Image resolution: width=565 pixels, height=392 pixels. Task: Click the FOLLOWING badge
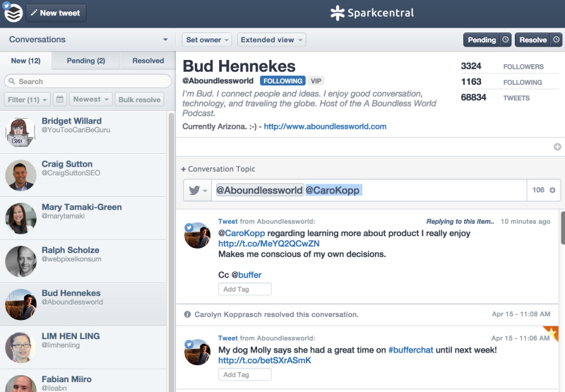tap(283, 81)
